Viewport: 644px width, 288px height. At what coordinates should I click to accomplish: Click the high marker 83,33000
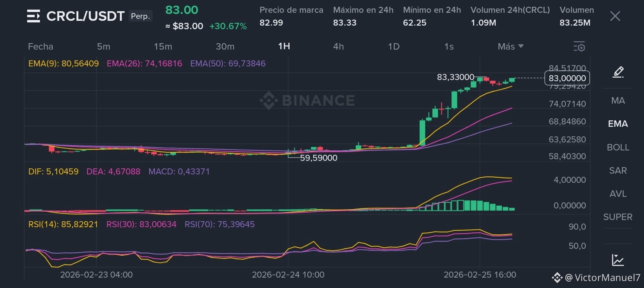tap(455, 77)
